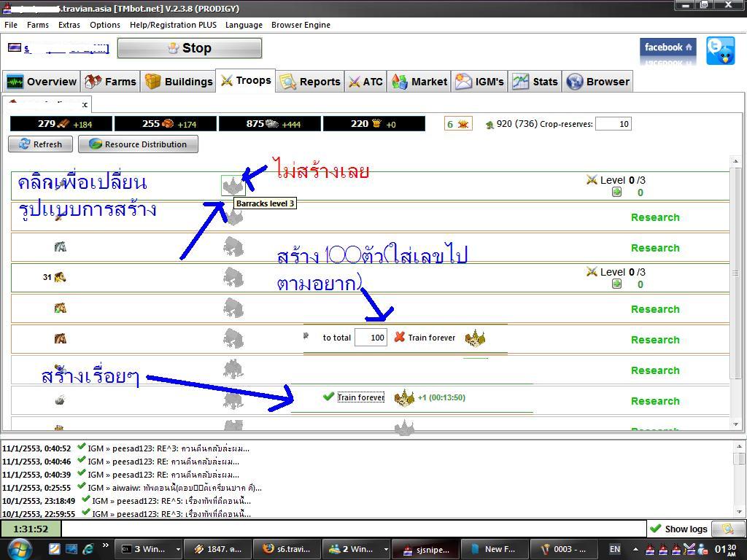Click the first Research link
The image size is (747, 560).
point(655,217)
